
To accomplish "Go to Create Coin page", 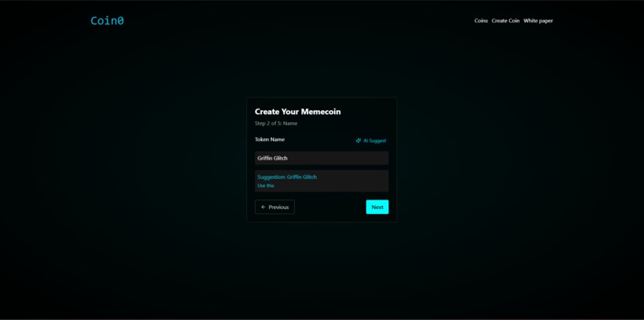I will tap(506, 21).
